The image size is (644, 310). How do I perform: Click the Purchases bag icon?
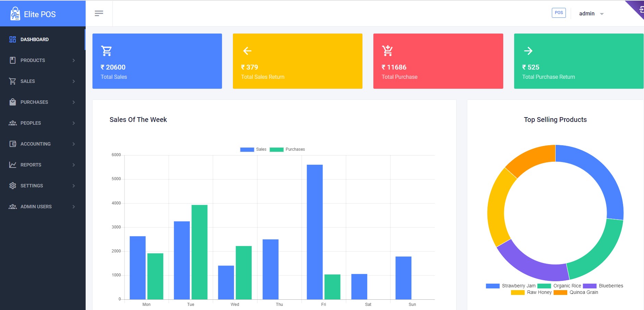coord(13,102)
